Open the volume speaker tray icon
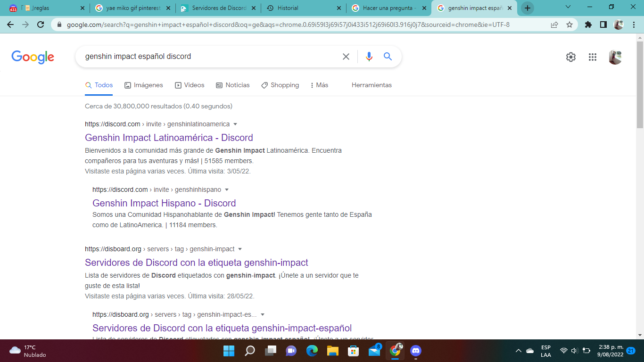Screen dimensions: 644x362 (x=574, y=351)
